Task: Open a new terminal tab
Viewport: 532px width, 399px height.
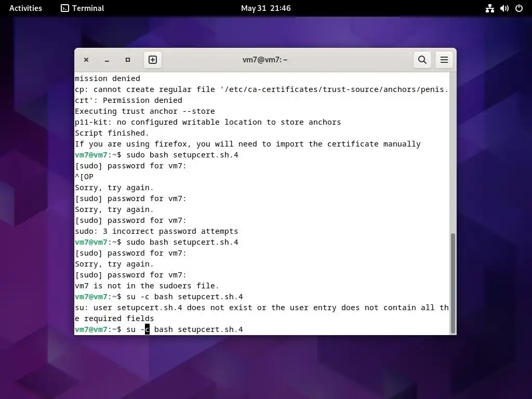Action: 153,60
